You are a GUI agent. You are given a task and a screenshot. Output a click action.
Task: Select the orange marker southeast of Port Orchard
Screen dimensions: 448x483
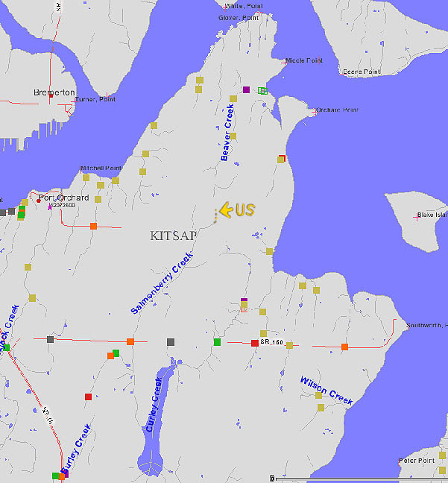[x=93, y=226]
